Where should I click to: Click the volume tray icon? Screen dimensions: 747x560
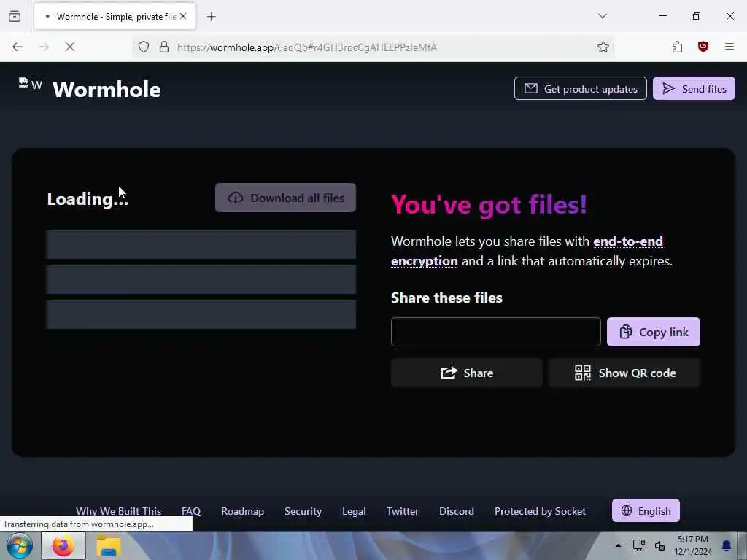tap(659, 545)
